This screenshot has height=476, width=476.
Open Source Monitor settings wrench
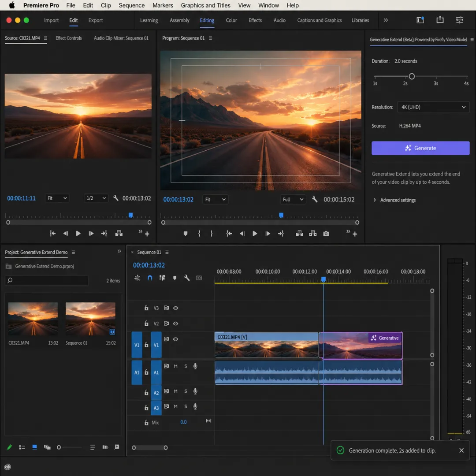point(115,198)
